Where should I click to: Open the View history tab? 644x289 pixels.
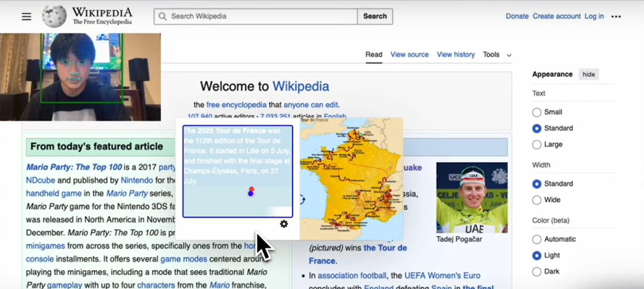pos(456,54)
